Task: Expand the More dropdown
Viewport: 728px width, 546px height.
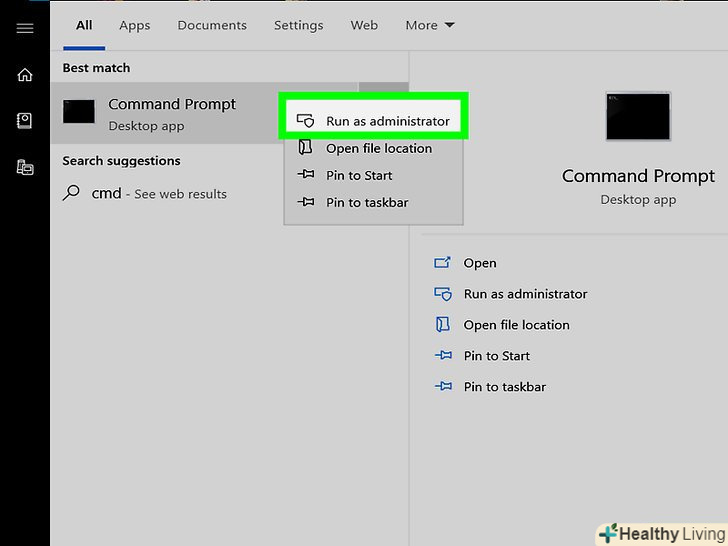Action: coord(429,25)
